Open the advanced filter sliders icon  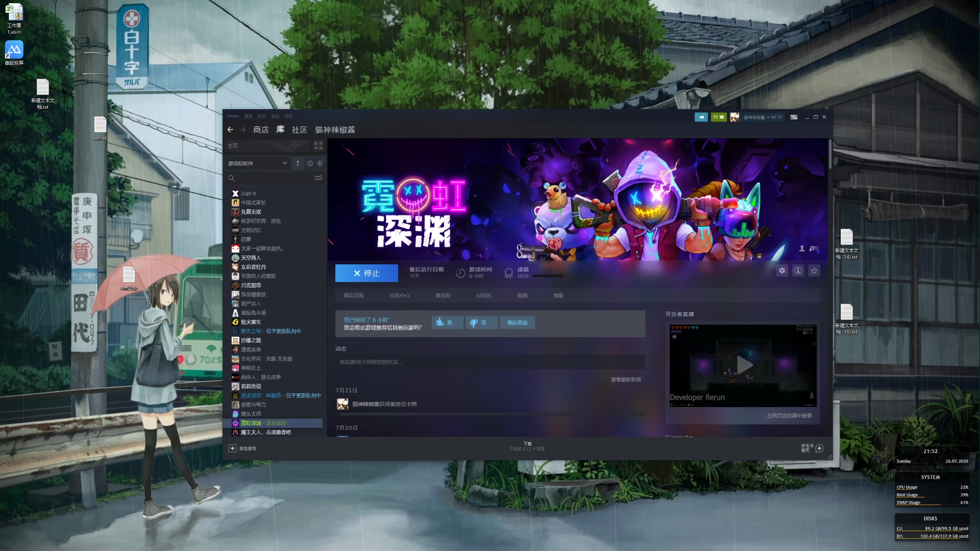coord(318,178)
